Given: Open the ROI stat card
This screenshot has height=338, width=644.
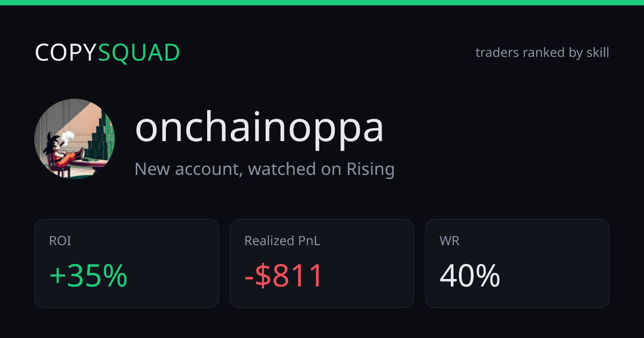Looking at the screenshot, I should click(127, 263).
